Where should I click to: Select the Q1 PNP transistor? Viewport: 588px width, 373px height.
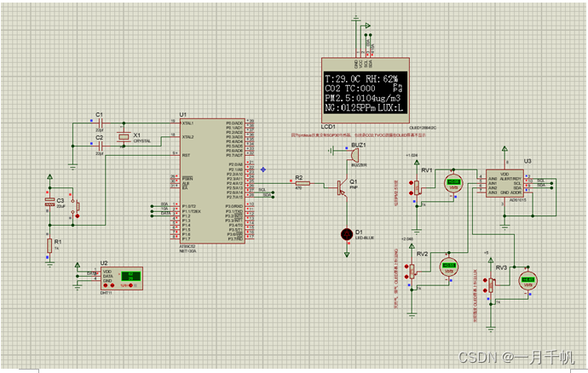341,188
